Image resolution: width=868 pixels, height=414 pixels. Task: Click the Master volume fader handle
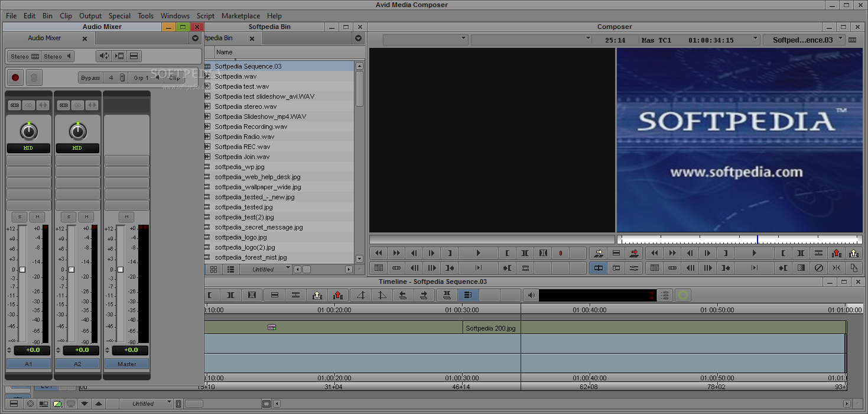[121, 270]
